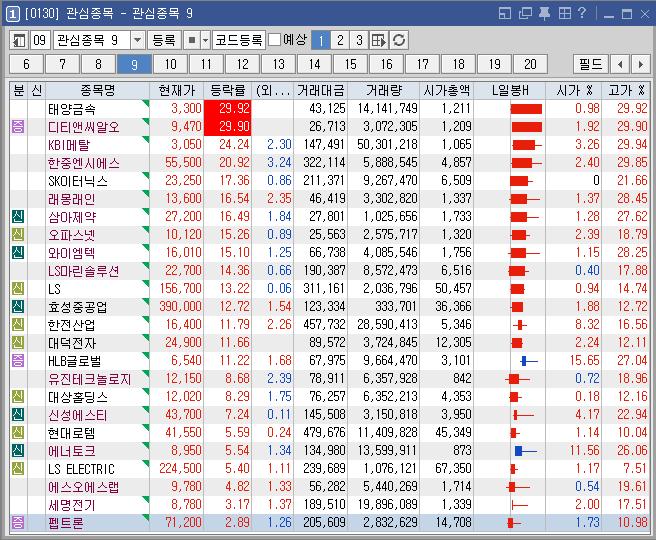The width and height of the screenshot is (656, 540).
Task: Select the 대덕전자 stock name
Action: pos(72,343)
